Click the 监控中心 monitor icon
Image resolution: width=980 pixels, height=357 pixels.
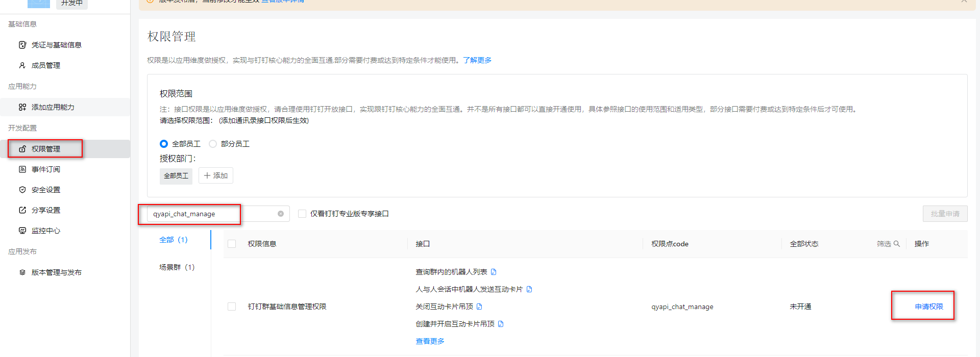[x=22, y=231]
